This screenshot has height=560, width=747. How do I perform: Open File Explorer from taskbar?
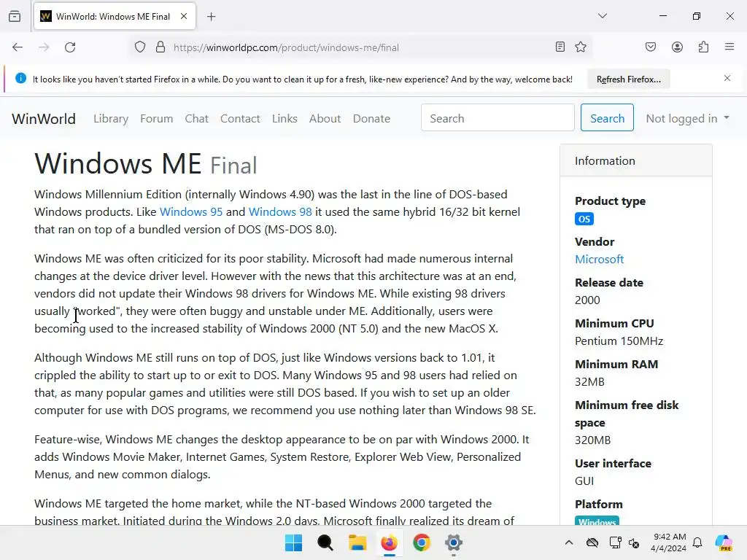pos(357,542)
